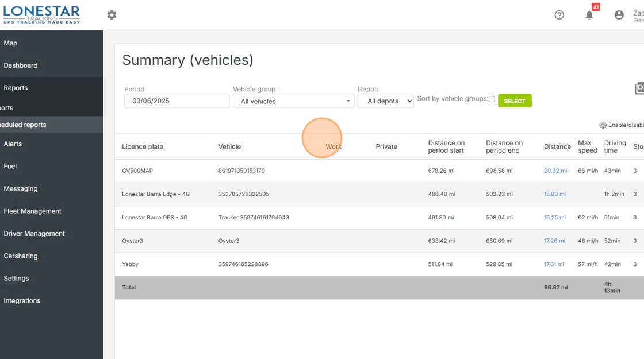Click the Summary (vehicles) page heading
Screen dimensions: 644x359
click(187, 60)
